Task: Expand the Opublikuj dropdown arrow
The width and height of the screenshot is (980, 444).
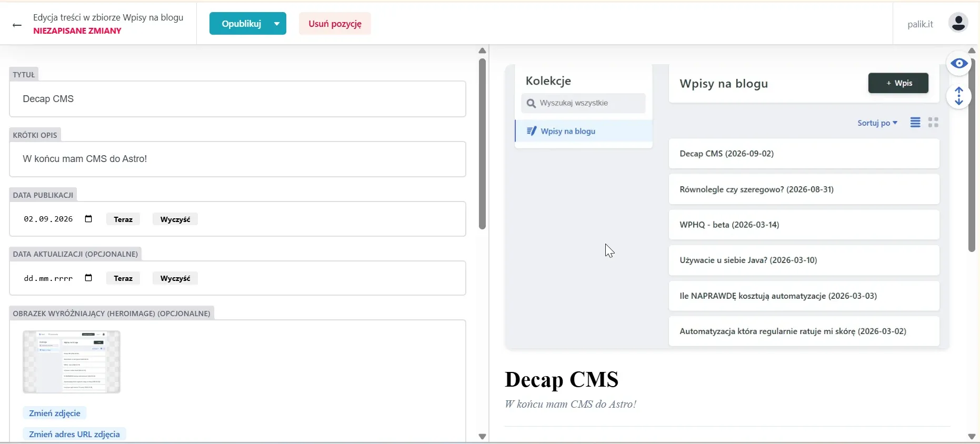Action: point(277,24)
